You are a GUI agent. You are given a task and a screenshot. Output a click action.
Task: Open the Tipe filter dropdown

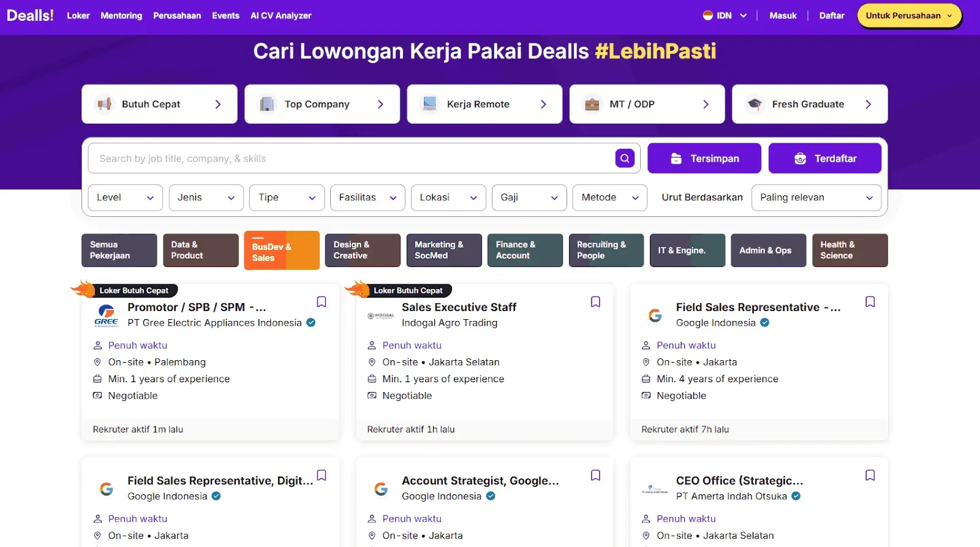(287, 197)
